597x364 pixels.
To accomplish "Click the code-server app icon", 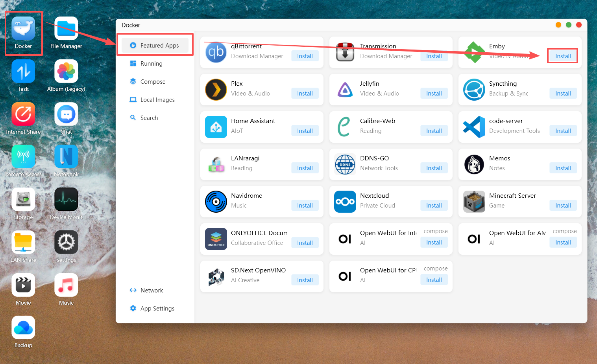I will [x=474, y=127].
